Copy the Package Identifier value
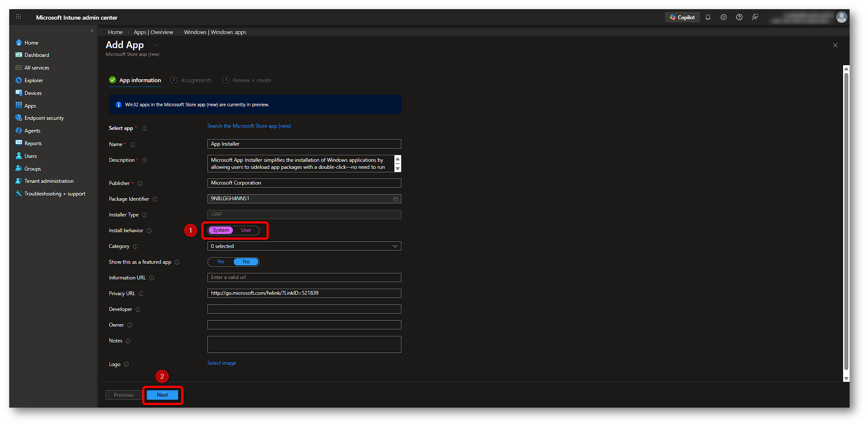The width and height of the screenshot is (868, 426). (x=396, y=199)
